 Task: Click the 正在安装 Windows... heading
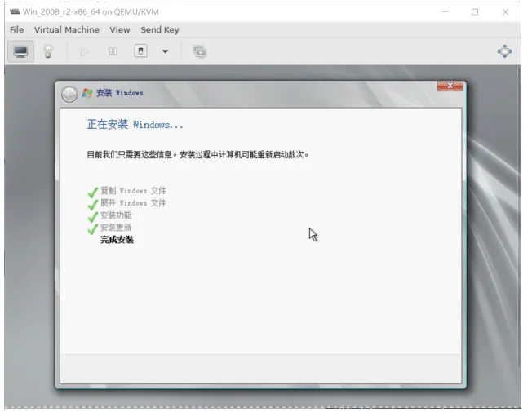pos(135,125)
